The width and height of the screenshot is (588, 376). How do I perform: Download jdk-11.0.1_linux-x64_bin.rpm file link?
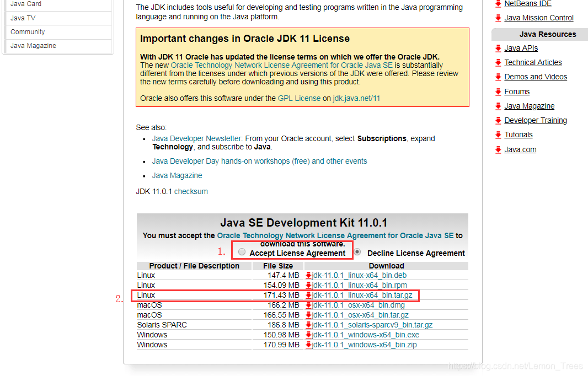(x=359, y=285)
